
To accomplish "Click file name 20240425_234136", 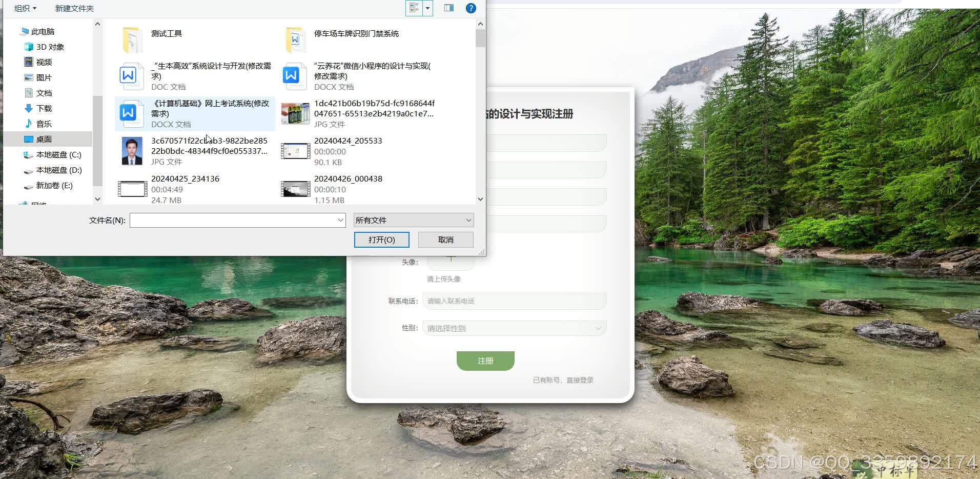I will [185, 178].
